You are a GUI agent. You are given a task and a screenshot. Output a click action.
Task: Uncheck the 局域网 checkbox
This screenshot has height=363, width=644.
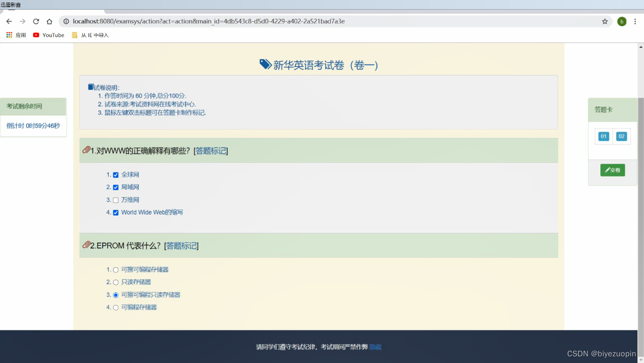(x=116, y=188)
